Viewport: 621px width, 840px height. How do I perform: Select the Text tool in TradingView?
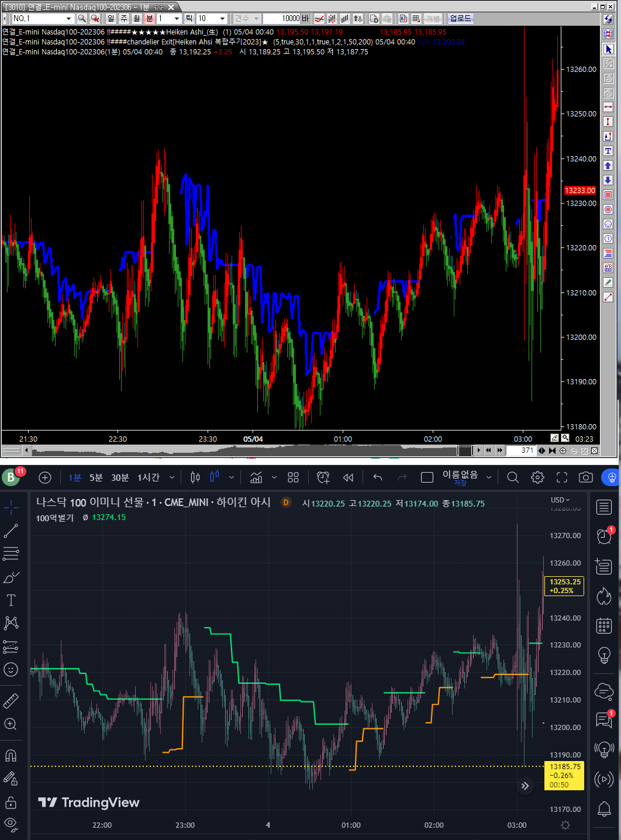(11, 600)
